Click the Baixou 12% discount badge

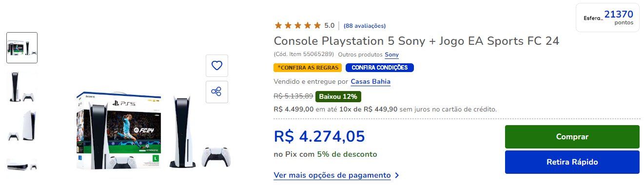click(338, 96)
